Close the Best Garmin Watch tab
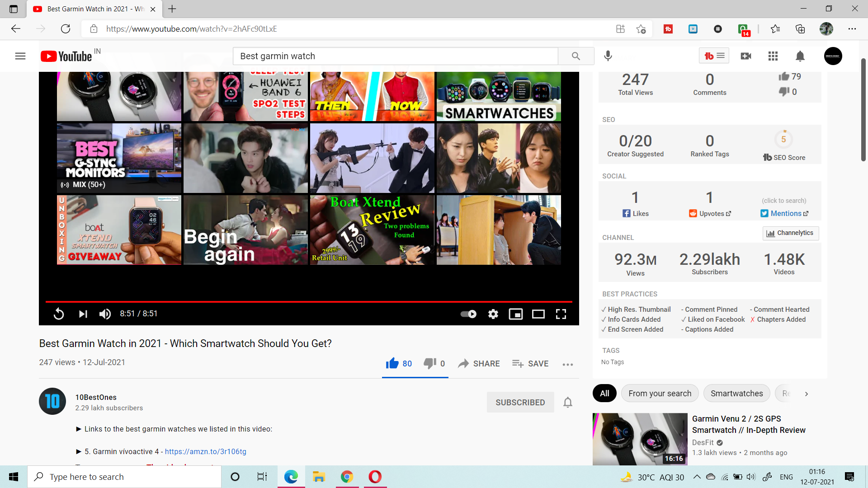 pos(153,9)
